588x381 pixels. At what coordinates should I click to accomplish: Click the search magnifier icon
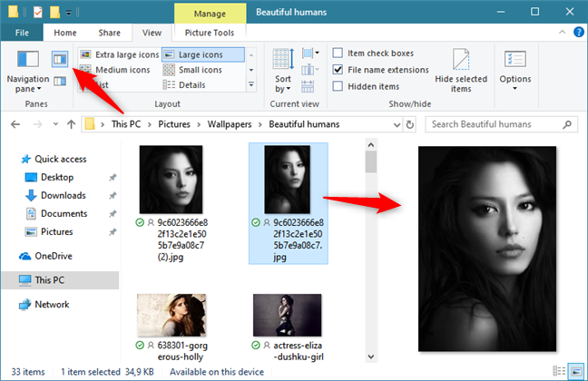[567, 124]
